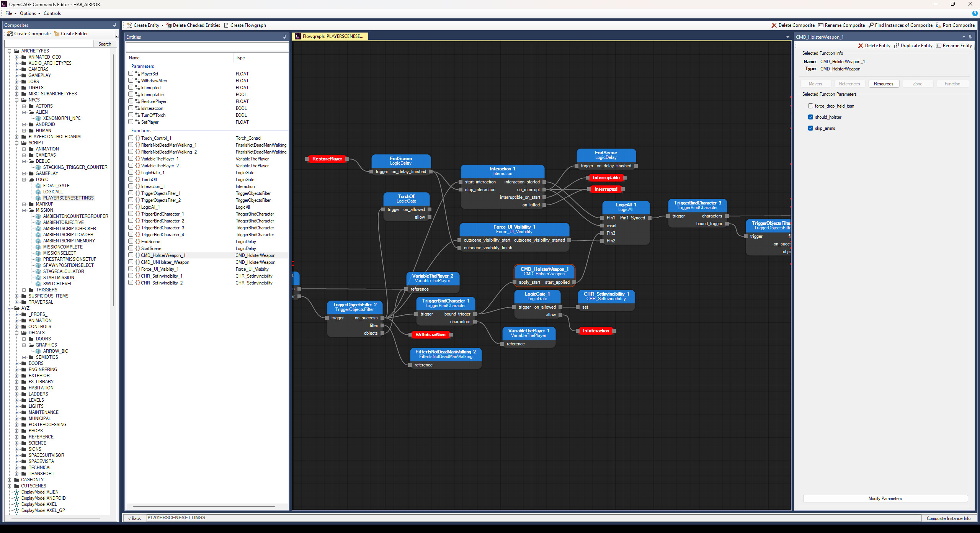Click the References button in the entity panel
Image resolution: width=980 pixels, height=533 pixels.
point(849,83)
